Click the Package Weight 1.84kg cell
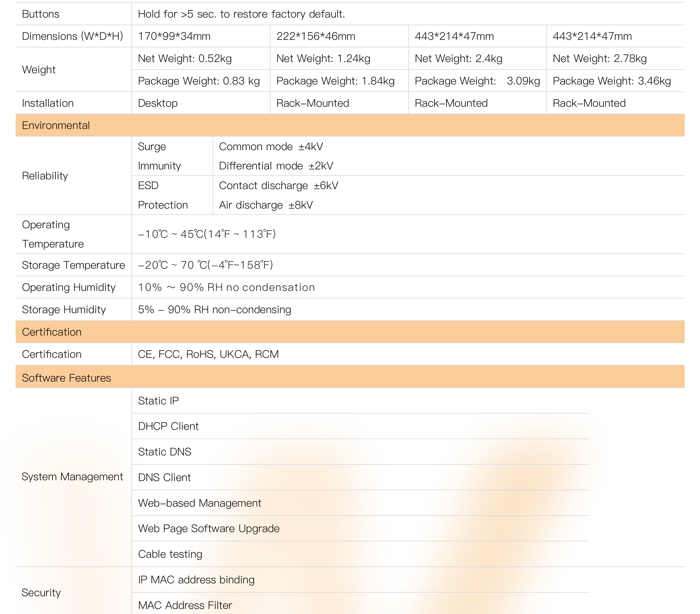 pyautogui.click(x=335, y=81)
